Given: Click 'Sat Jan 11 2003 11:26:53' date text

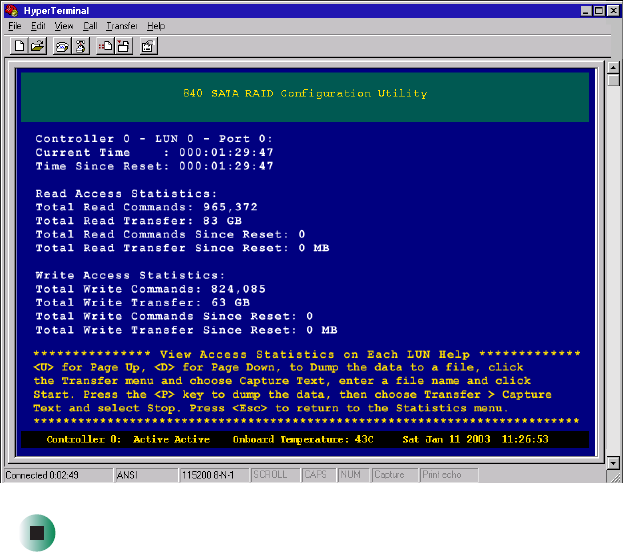Looking at the screenshot, I should (x=475, y=440).
